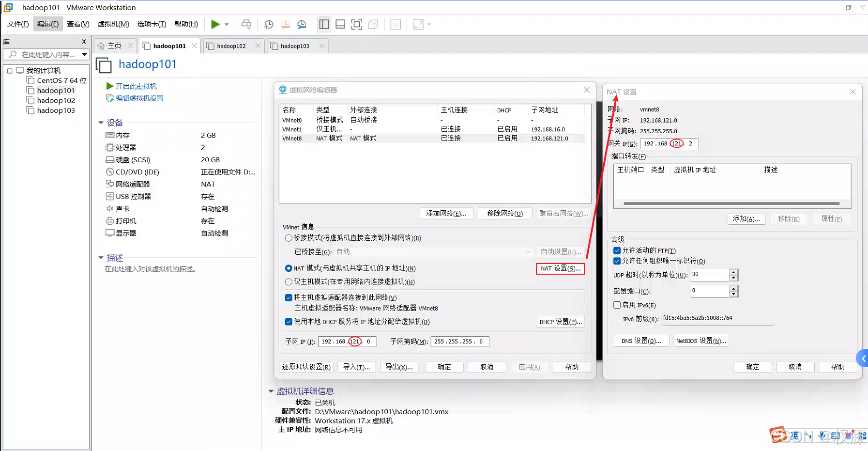Select the Host-only mode radio button

coord(289,282)
